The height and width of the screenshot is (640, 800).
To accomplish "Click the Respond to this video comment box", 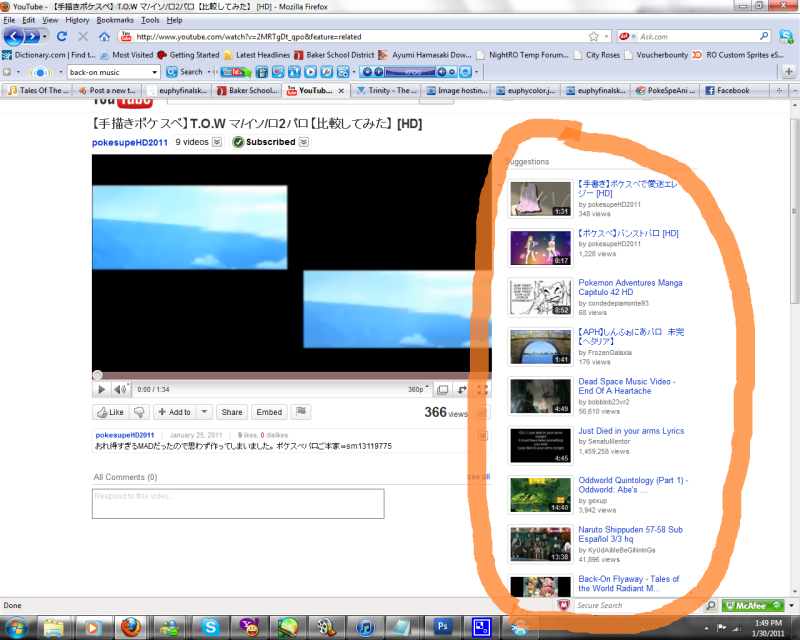I will [238, 504].
